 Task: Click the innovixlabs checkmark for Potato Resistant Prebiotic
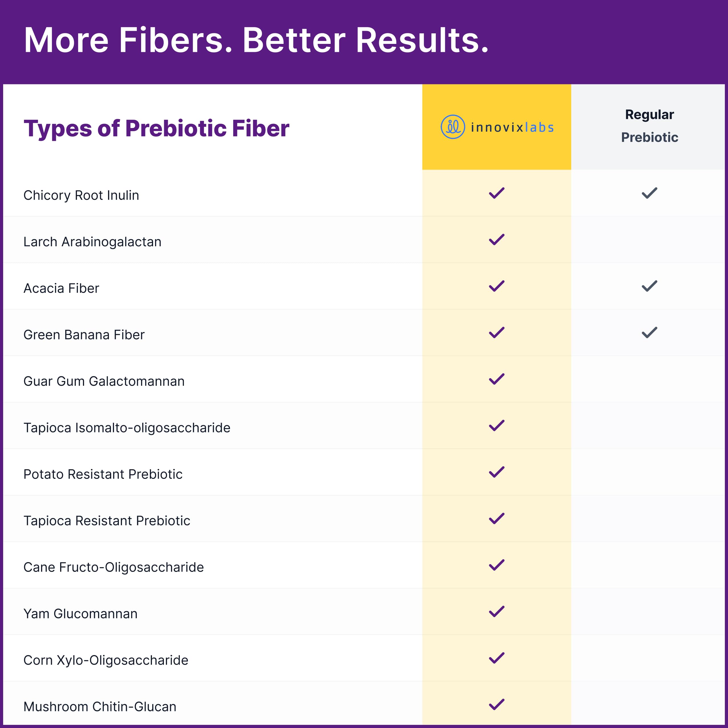point(496,472)
